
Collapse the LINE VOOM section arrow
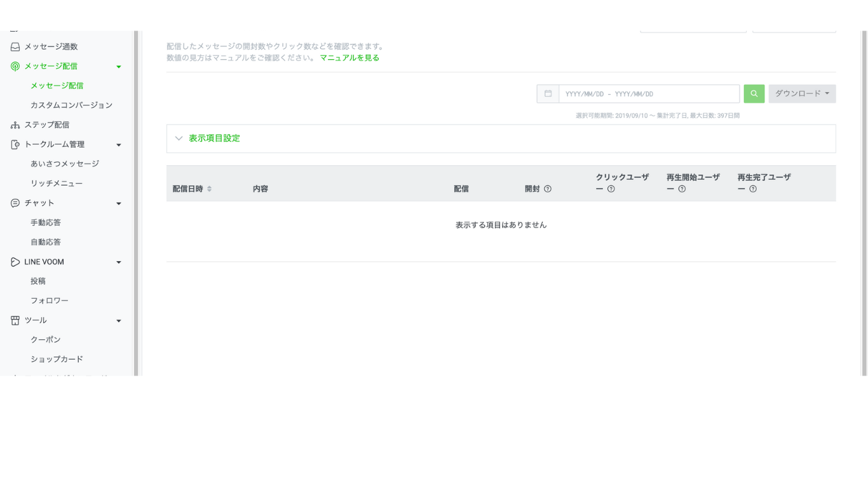tap(119, 262)
